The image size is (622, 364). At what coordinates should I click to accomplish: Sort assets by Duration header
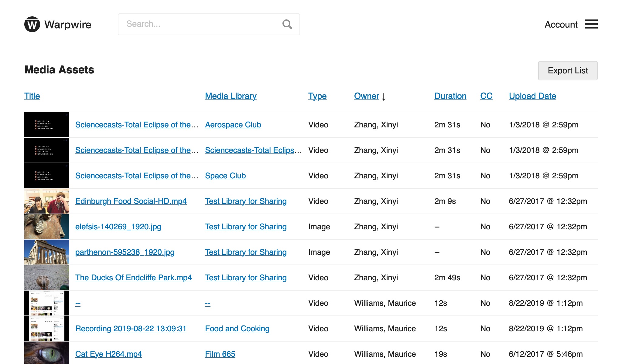[450, 96]
